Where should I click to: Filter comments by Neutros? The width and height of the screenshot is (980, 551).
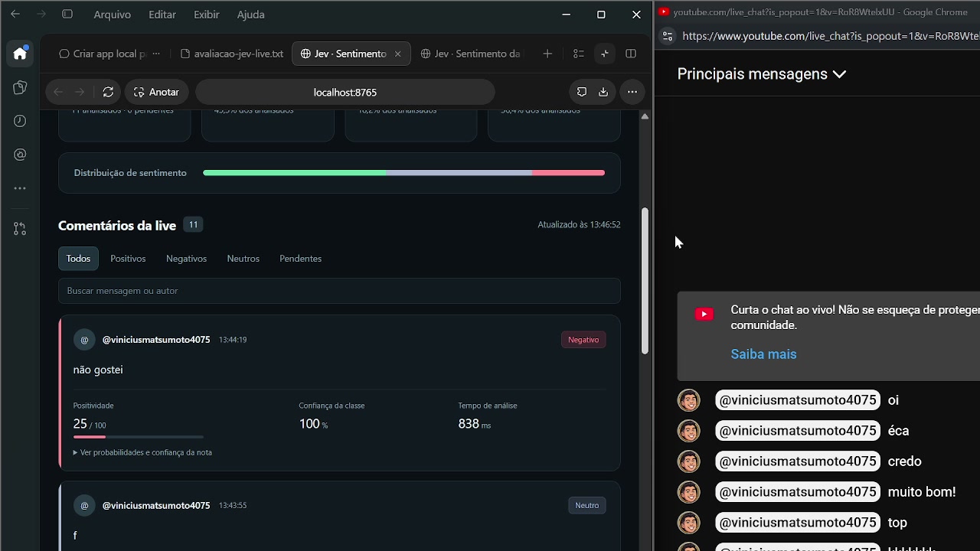coord(243,259)
